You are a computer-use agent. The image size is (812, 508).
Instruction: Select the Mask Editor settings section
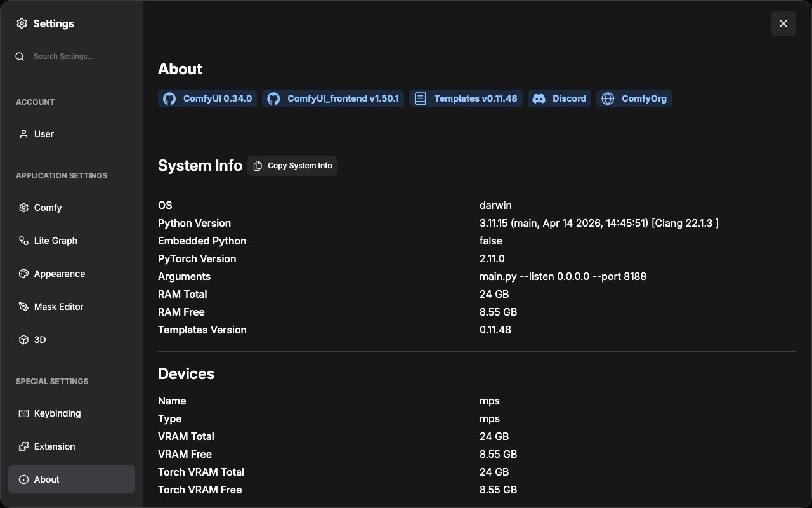72,307
